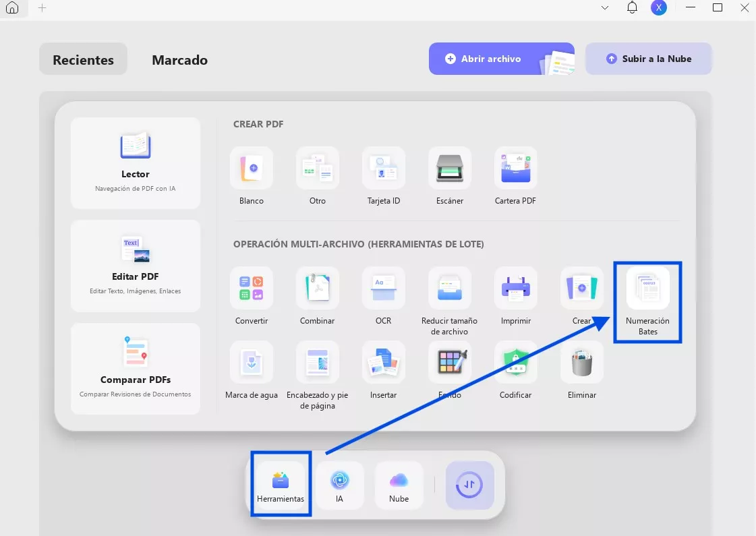Viewport: 756px width, 536px height.
Task: Open the user account avatar
Action: 659,7
